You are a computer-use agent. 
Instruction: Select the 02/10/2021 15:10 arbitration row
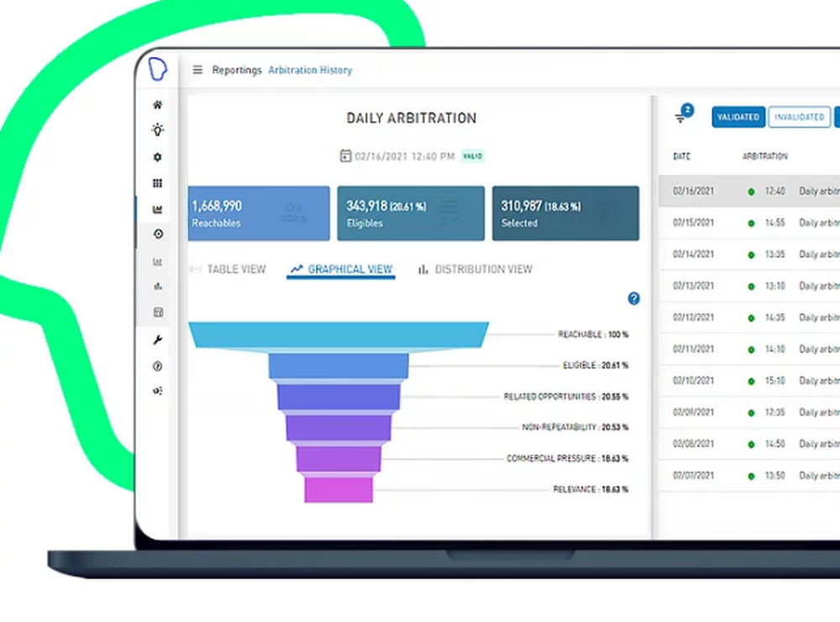[749, 381]
